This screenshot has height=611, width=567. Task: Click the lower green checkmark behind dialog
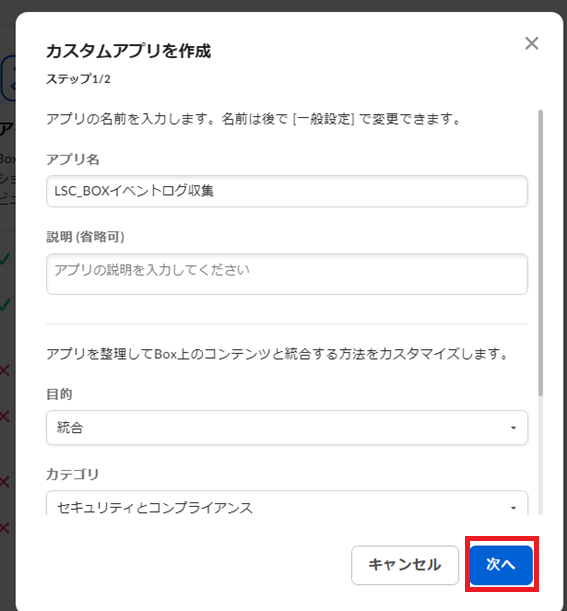(x=5, y=304)
